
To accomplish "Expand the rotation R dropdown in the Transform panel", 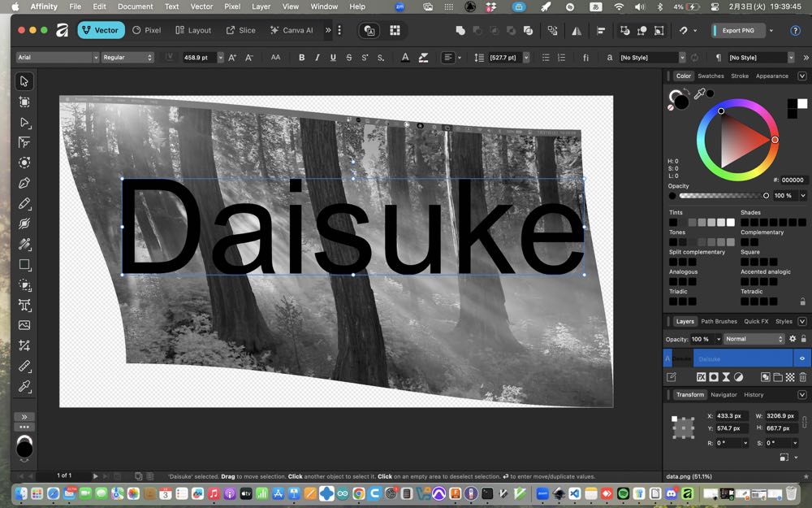I will [745, 443].
